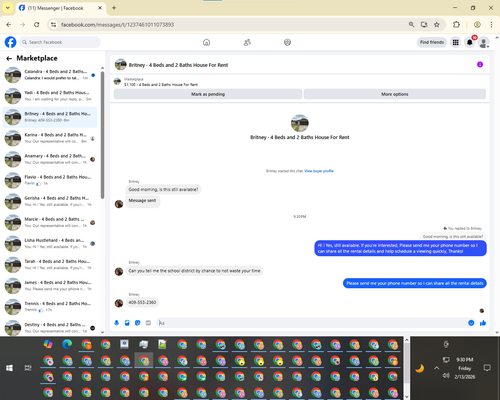The height and width of the screenshot is (400, 500).
Task: Open the tab search dropdown arrow
Action: 8,8
